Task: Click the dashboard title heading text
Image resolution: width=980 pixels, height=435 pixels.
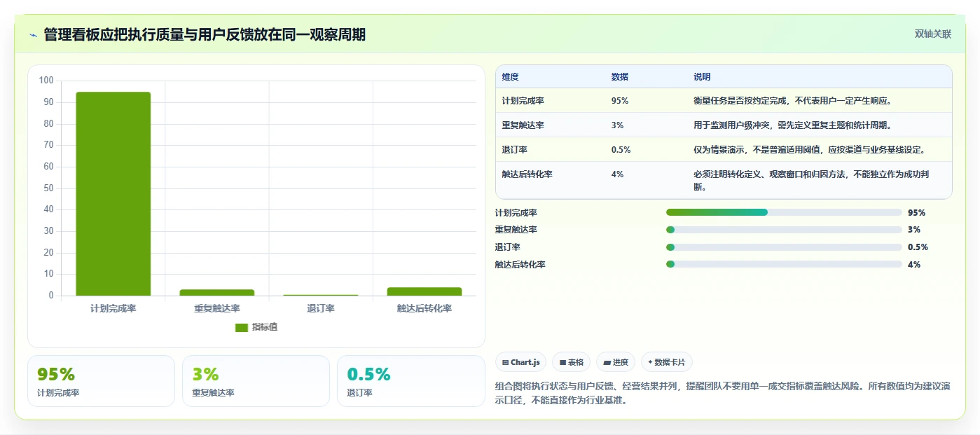Action: [205, 34]
